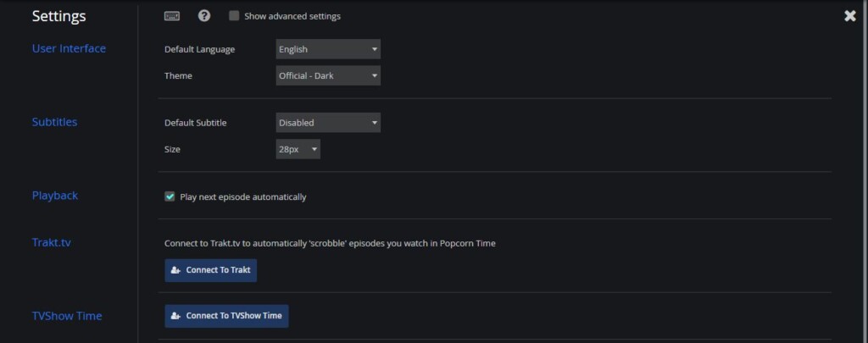
Task: Go to the Subtitles section
Action: [54, 122]
